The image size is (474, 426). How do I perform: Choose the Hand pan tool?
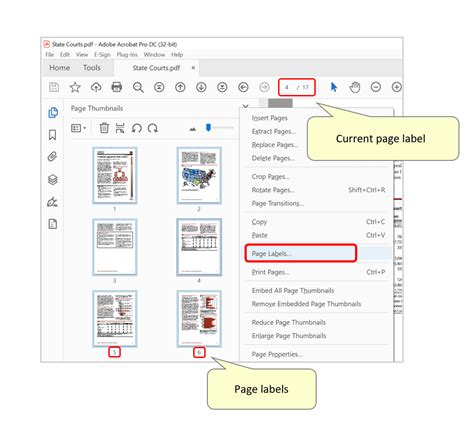(355, 87)
